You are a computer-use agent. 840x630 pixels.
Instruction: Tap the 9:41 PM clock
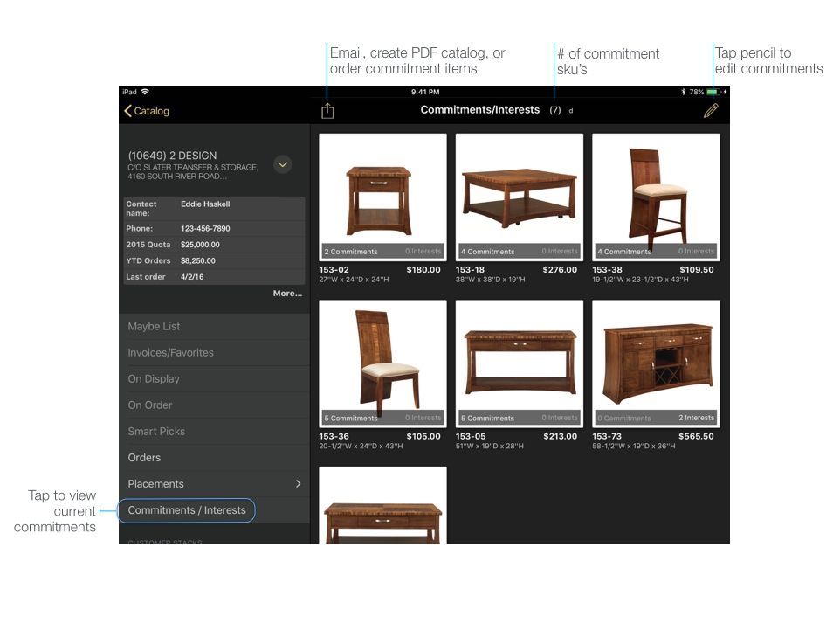click(x=425, y=93)
